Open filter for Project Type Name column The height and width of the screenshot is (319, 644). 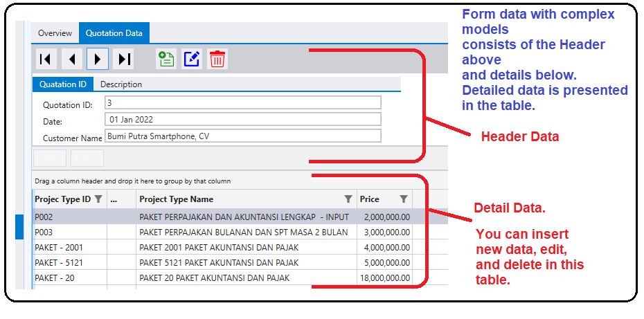tap(348, 199)
